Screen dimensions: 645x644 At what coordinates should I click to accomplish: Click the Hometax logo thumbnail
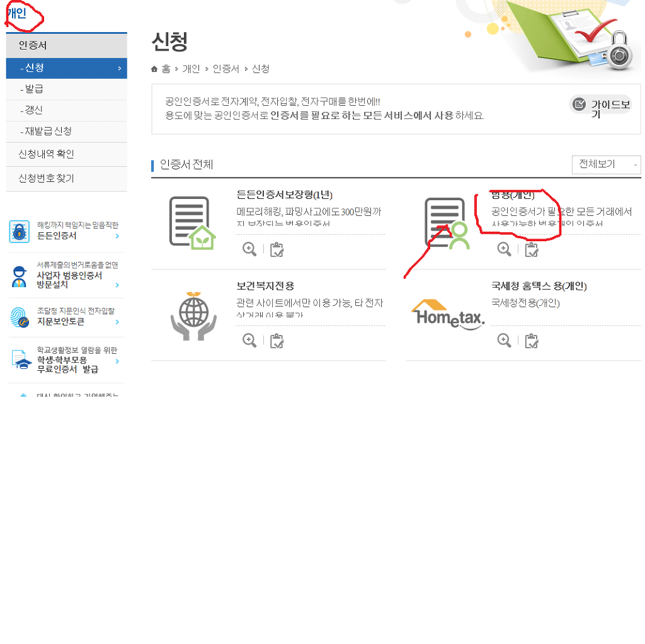tap(448, 314)
